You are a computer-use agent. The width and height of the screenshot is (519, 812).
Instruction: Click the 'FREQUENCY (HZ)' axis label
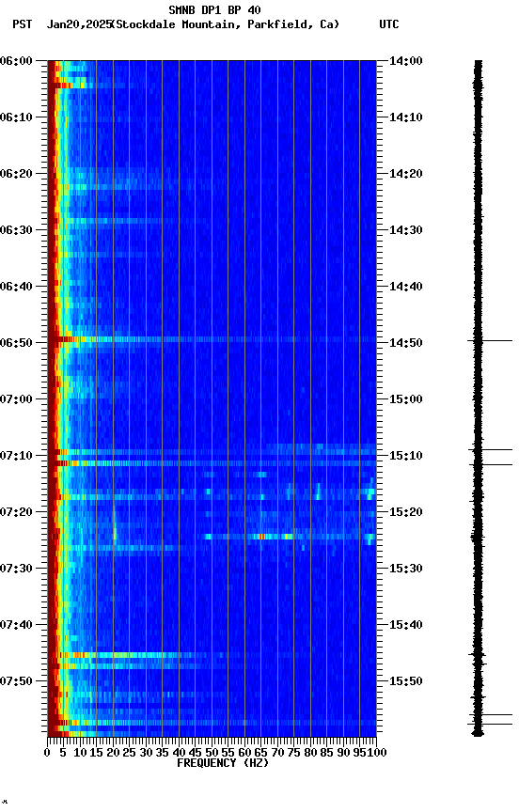pos(223,763)
